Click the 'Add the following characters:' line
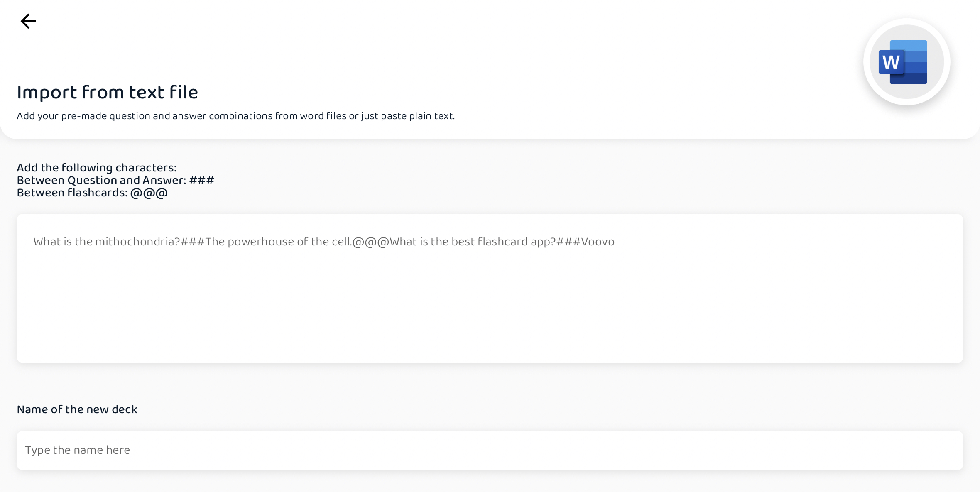The image size is (980, 492). 96,168
